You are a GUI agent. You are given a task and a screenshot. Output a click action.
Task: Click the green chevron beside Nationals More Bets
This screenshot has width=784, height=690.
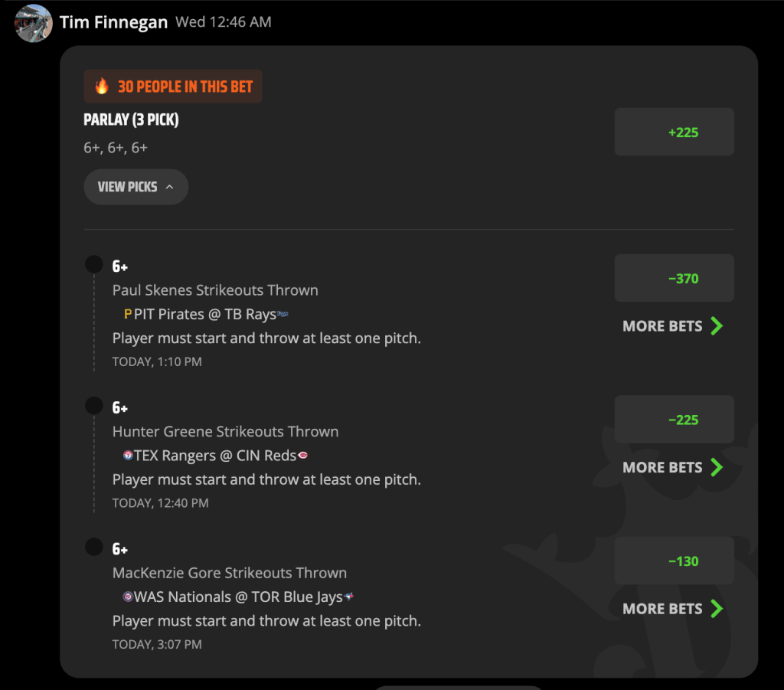tap(717, 609)
